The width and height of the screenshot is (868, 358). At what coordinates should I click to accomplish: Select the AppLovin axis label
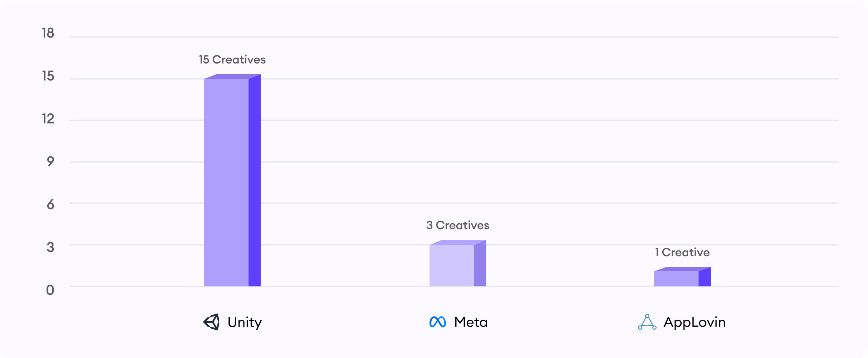tap(694, 322)
